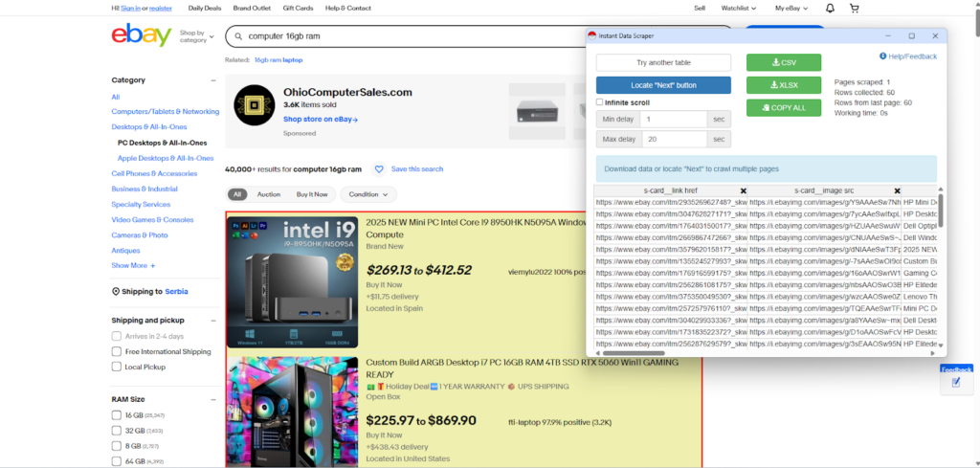The width and height of the screenshot is (980, 468).
Task: Click the eBay logo
Action: pyautogui.click(x=142, y=35)
